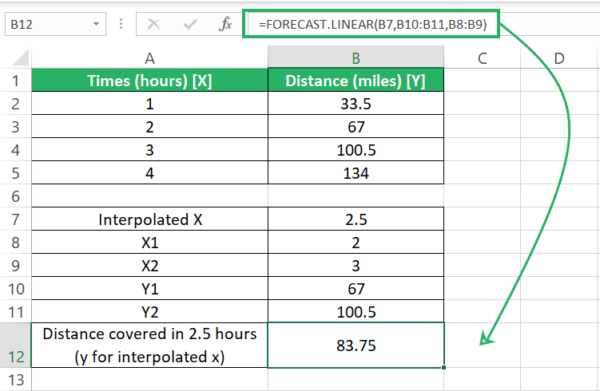Select row 13 header
The height and width of the screenshot is (391, 600).
tap(15, 380)
